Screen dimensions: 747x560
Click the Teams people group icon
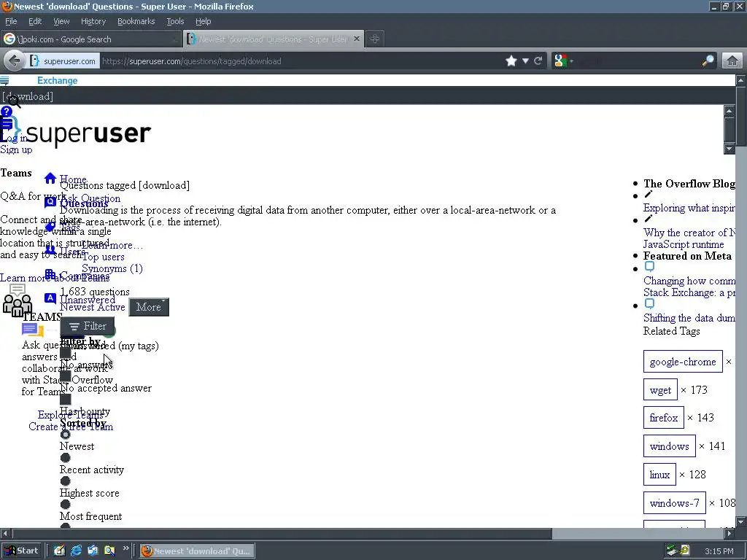pyautogui.click(x=18, y=300)
